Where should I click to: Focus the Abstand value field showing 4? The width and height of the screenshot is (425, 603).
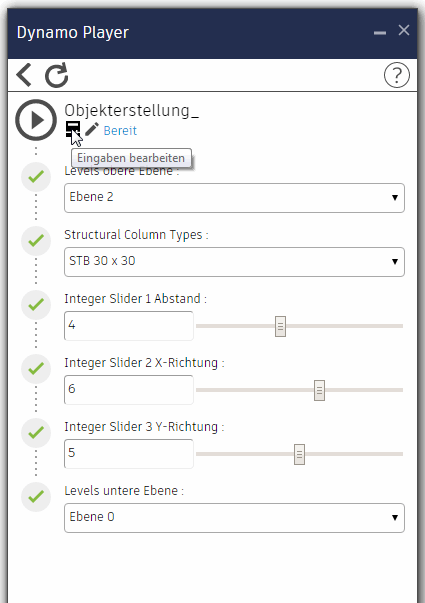tap(128, 326)
